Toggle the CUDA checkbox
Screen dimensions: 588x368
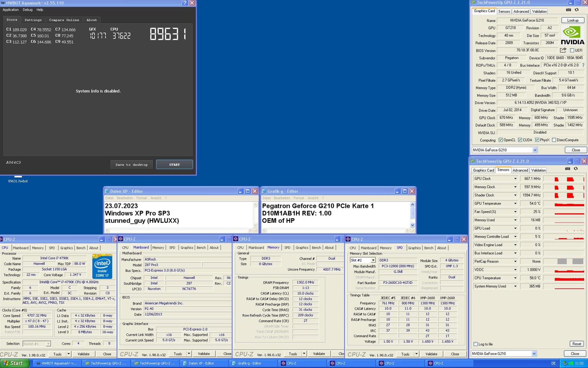click(520, 140)
